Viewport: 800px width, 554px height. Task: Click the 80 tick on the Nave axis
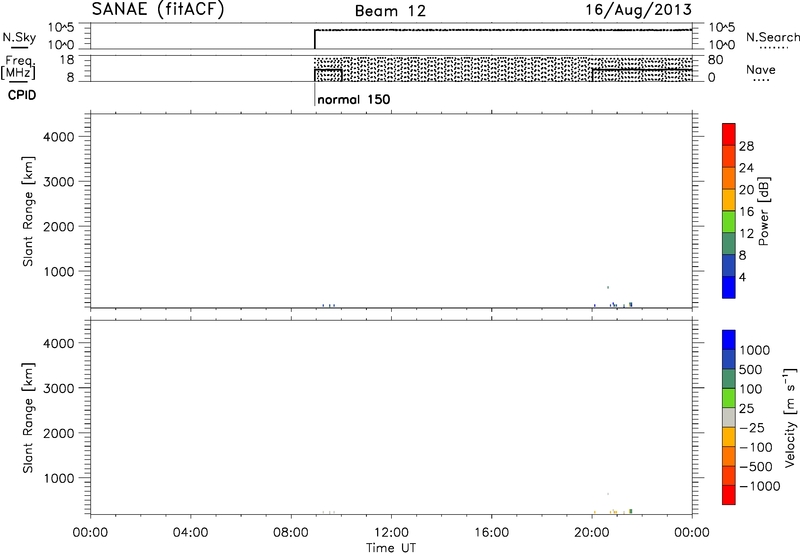point(715,60)
